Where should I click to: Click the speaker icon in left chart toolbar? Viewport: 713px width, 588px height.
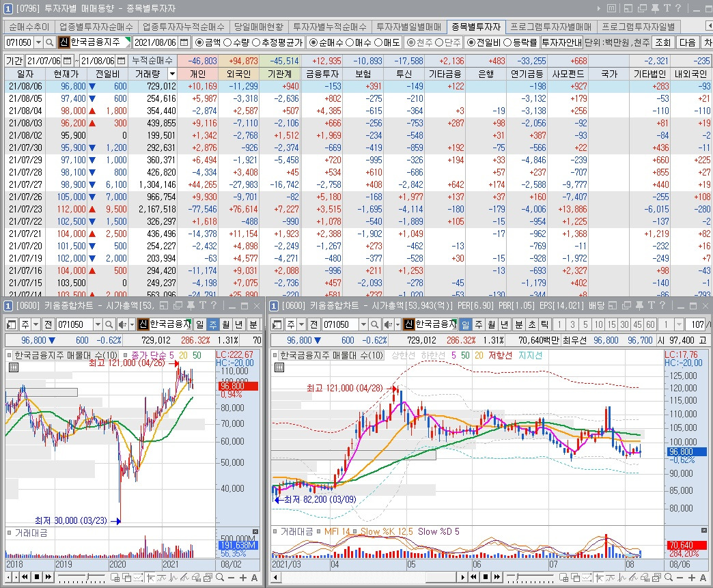[122, 324]
